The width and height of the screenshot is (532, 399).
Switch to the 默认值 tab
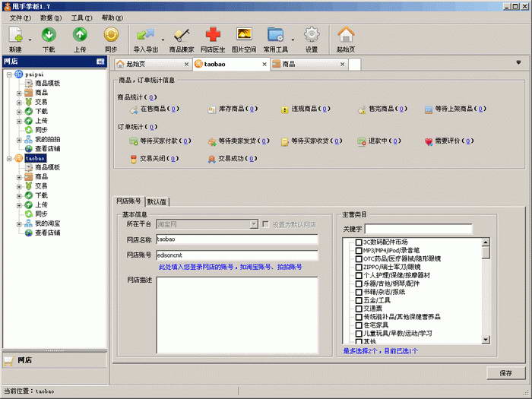click(157, 202)
